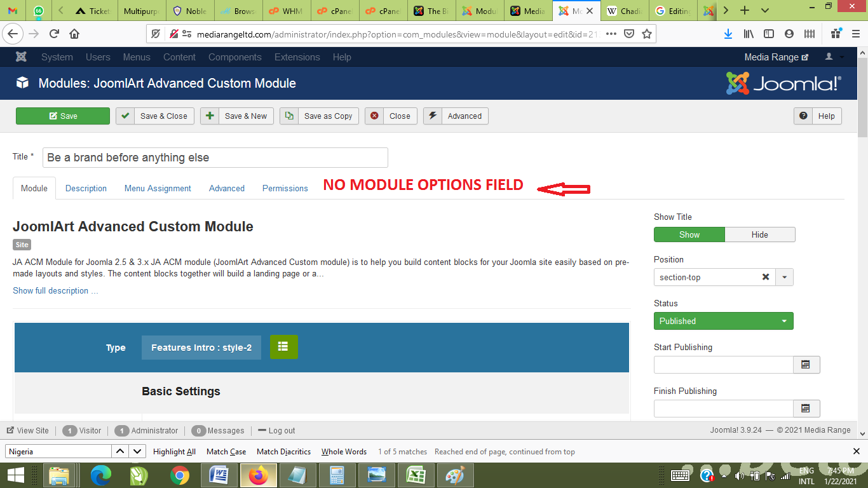Open the Extensions admin menu
The height and width of the screenshot is (488, 868).
297,57
